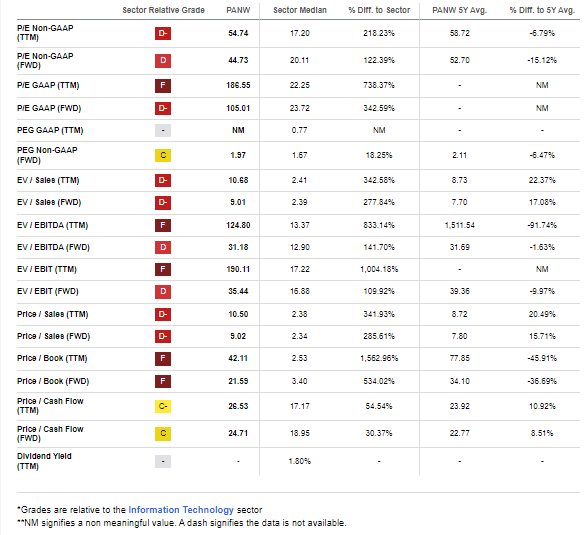The image size is (587, 535).
Task: Click the D- grade badge for P/E GAAP (FWD)
Action: pos(163,108)
